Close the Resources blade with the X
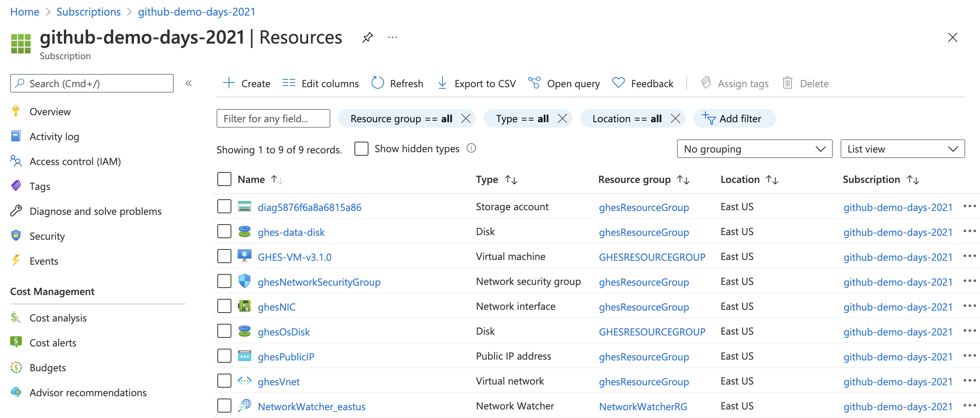This screenshot has height=418, width=980. (952, 37)
